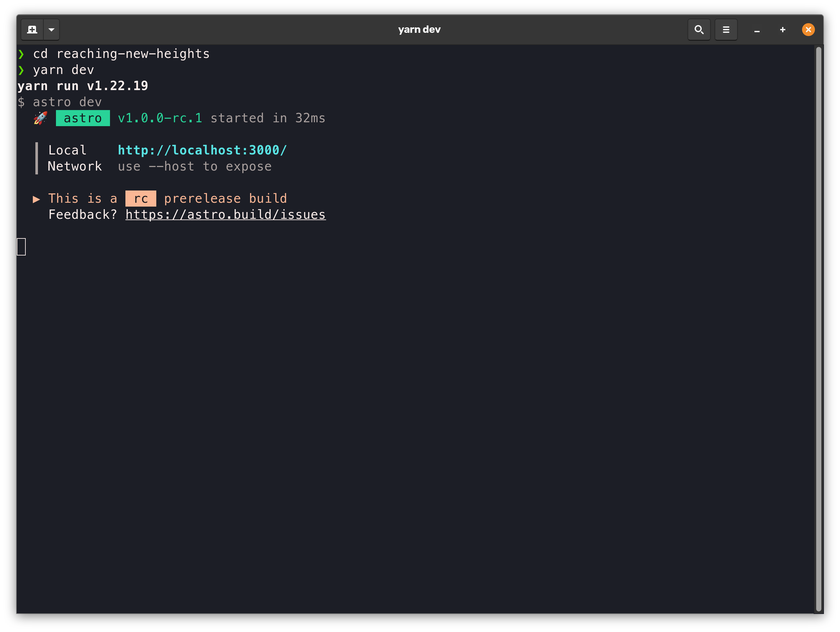Open the astro.build/issues feedback link
The height and width of the screenshot is (632, 840).
point(225,215)
